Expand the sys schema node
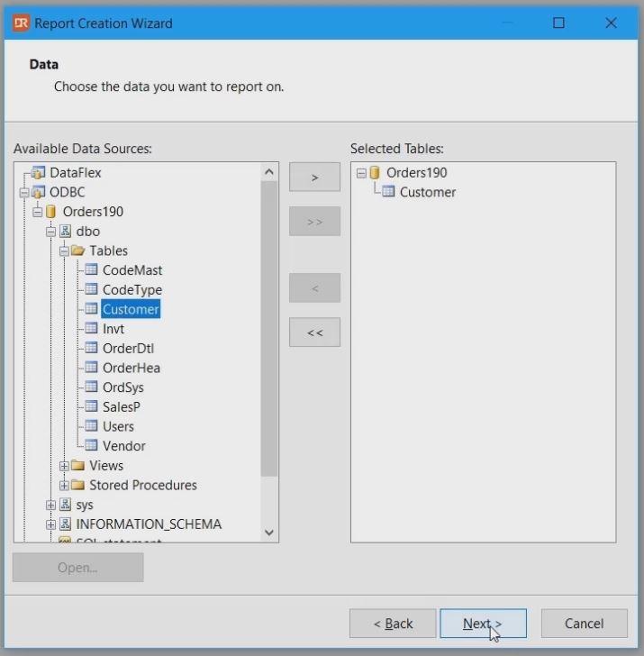Image resolution: width=644 pixels, height=656 pixels. tap(51, 505)
